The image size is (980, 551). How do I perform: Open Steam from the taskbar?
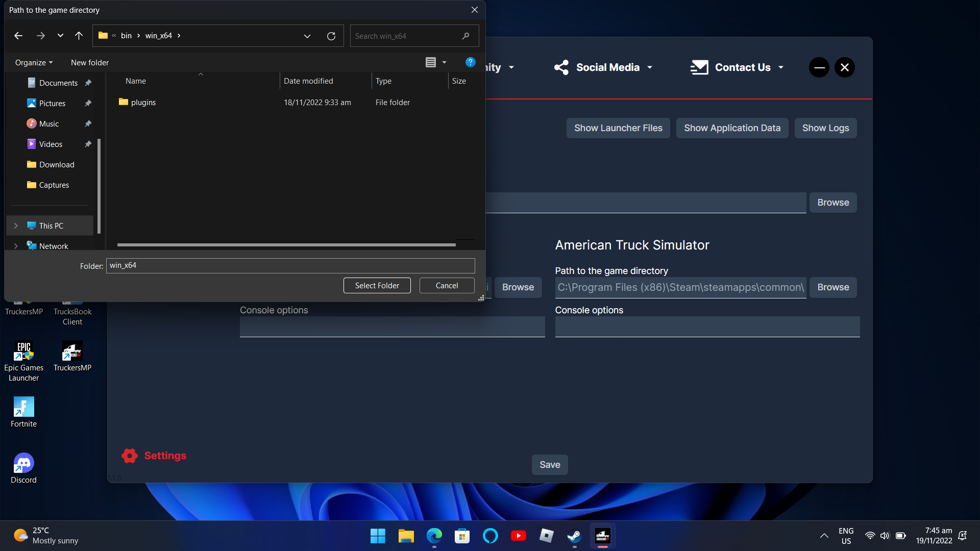tap(574, 536)
